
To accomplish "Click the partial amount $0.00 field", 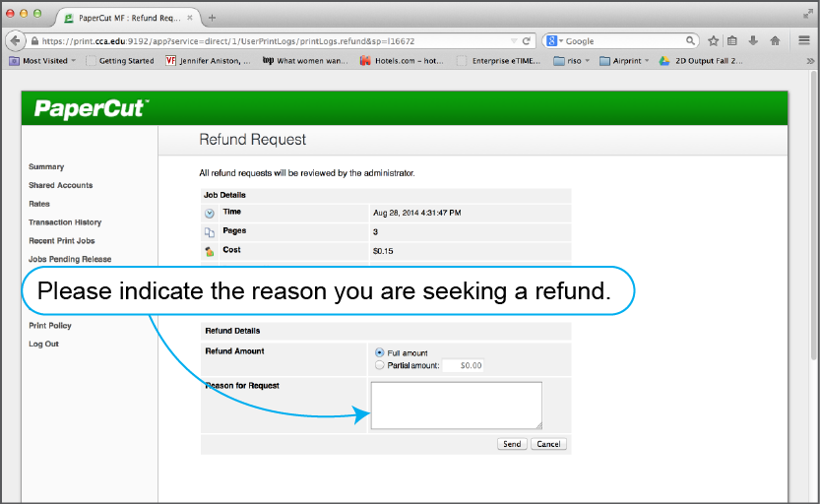I will [x=463, y=365].
